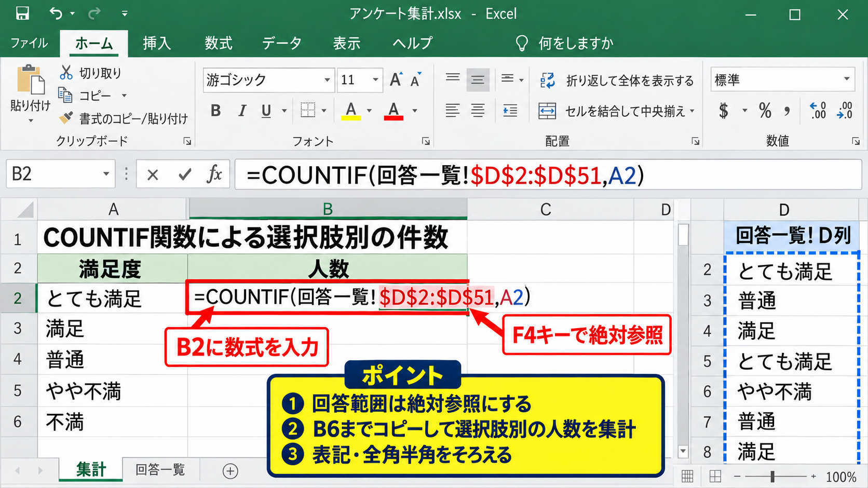Viewport: 868px width, 488px height.
Task: Decrease font size with small A icon
Action: point(415,80)
